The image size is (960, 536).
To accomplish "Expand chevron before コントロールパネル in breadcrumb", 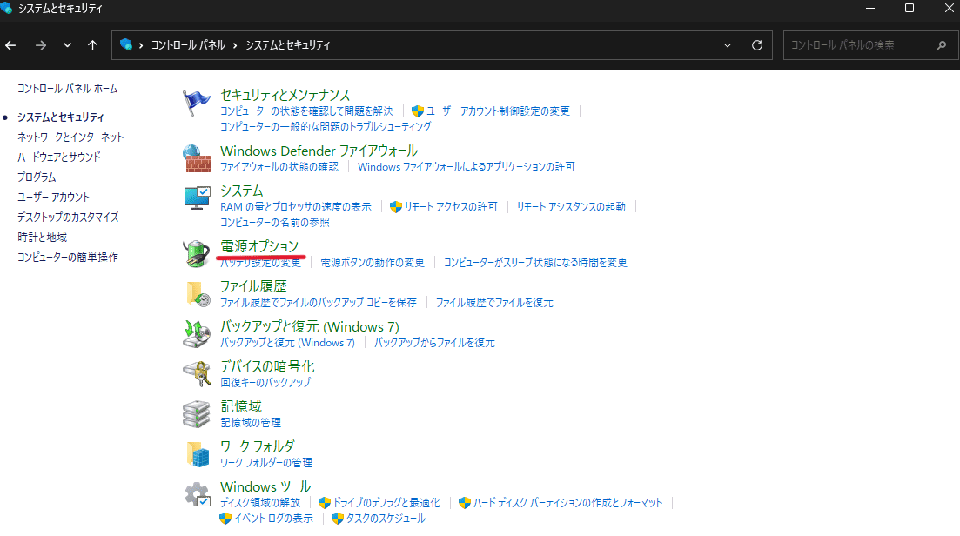I will tap(141, 45).
